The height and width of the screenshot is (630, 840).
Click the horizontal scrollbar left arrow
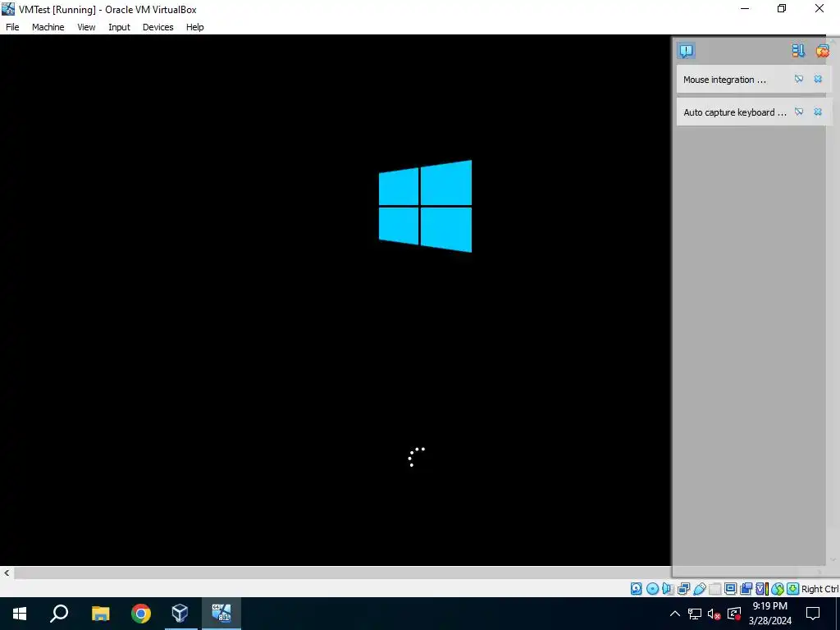tap(7, 573)
